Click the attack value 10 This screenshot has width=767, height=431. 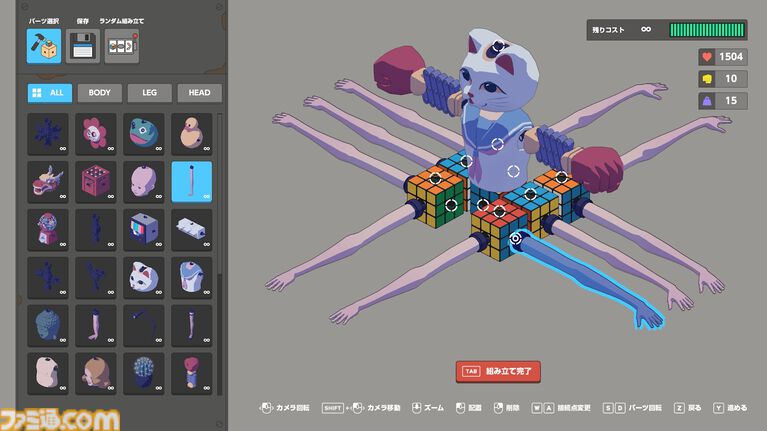[x=731, y=79]
